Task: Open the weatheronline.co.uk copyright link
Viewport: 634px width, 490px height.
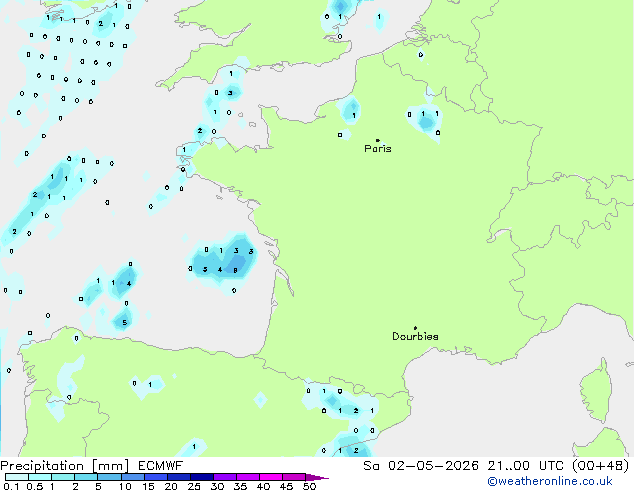Action: click(550, 481)
